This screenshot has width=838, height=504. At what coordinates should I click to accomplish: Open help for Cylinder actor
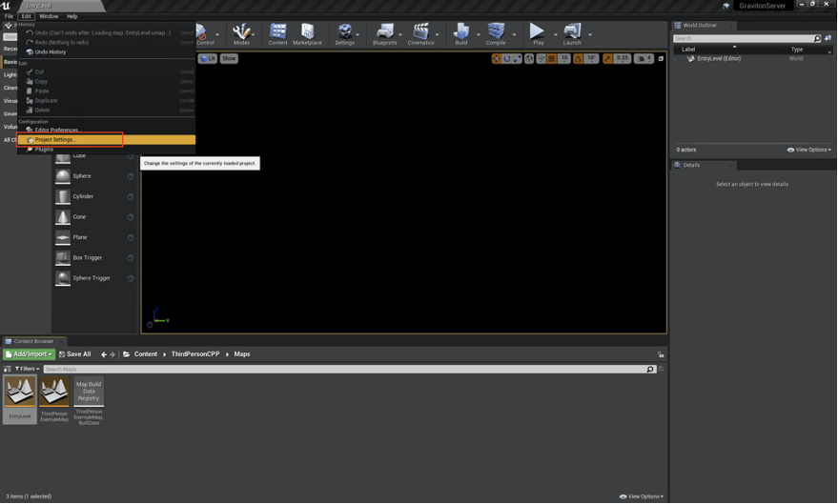click(131, 197)
